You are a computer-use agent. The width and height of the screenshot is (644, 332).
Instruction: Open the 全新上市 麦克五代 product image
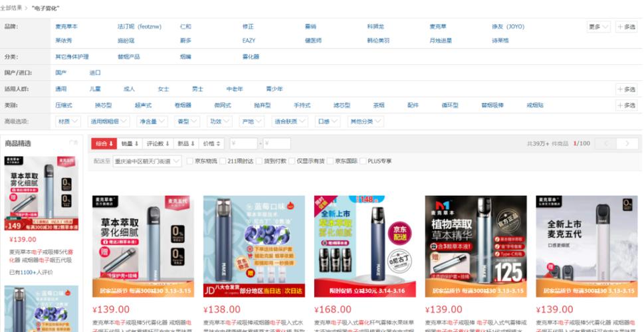pos(587,246)
